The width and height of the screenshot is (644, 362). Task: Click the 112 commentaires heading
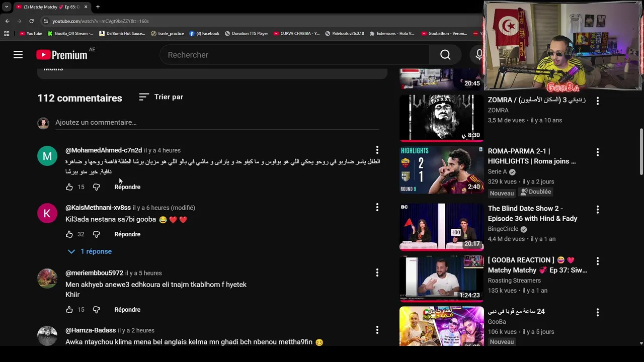tap(79, 98)
